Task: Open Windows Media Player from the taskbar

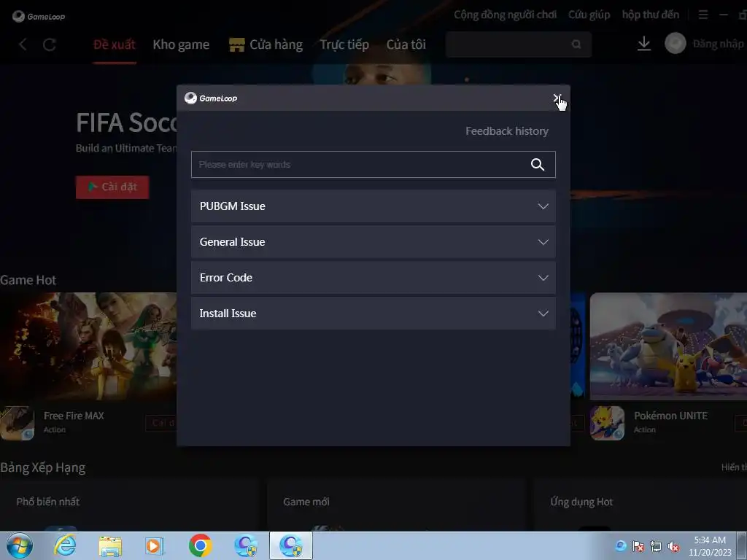Action: pyautogui.click(x=155, y=546)
